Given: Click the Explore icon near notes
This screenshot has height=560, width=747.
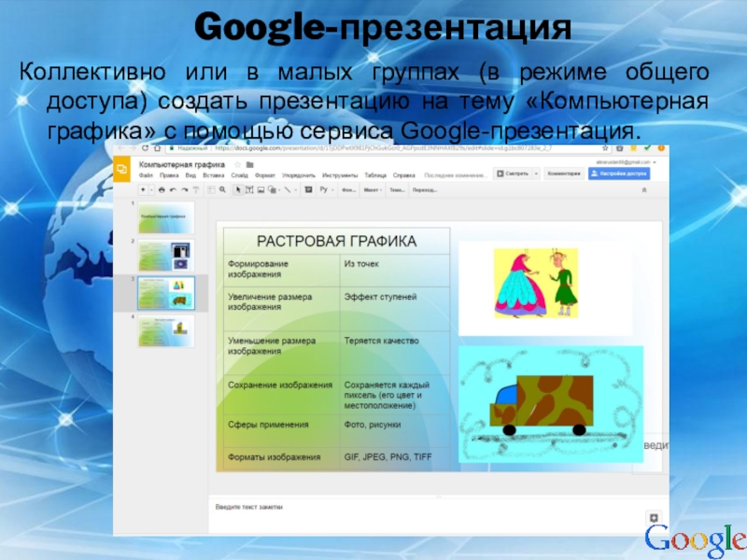Looking at the screenshot, I should pyautogui.click(x=654, y=518).
